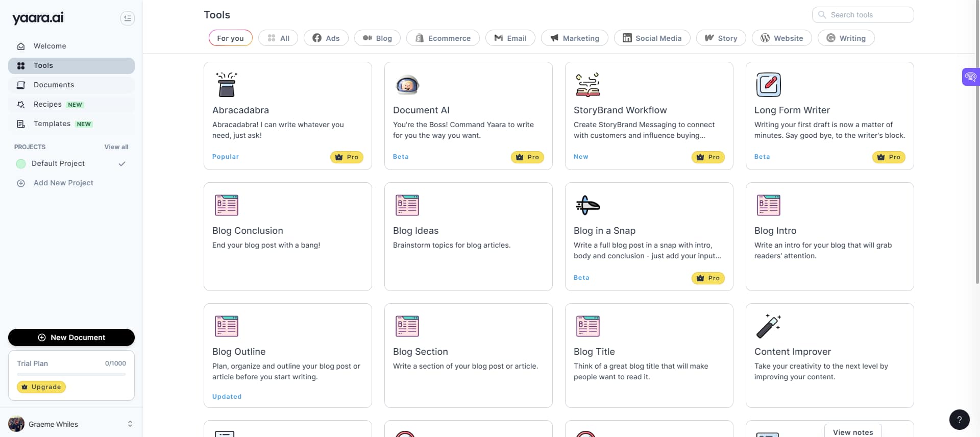Click the Search tools input field
This screenshot has height=437, width=980.
(x=863, y=15)
